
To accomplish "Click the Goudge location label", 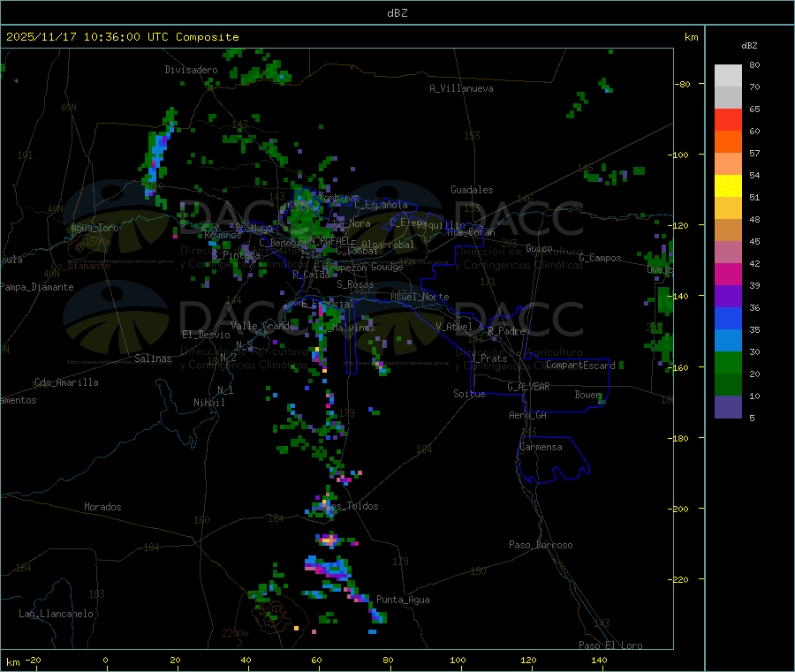I will tap(387, 267).
